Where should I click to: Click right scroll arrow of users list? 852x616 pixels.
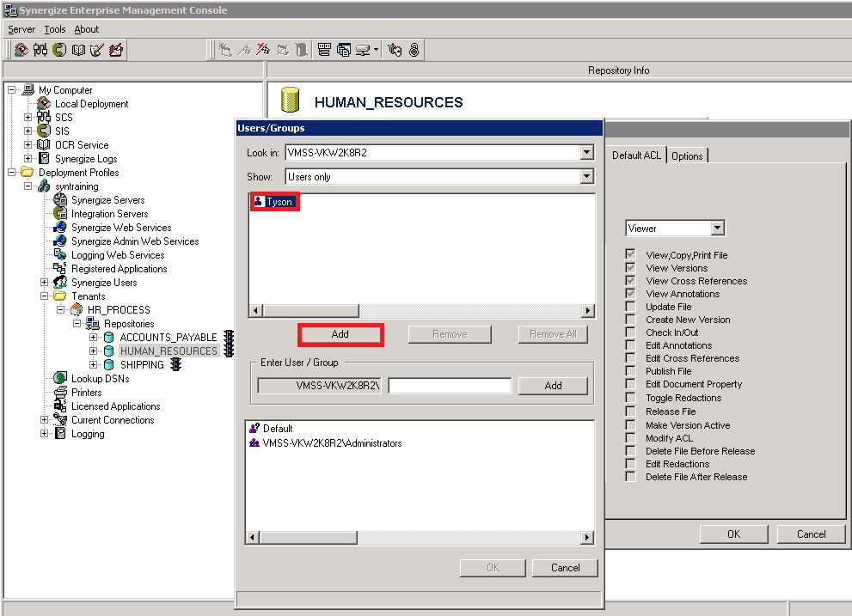(587, 311)
